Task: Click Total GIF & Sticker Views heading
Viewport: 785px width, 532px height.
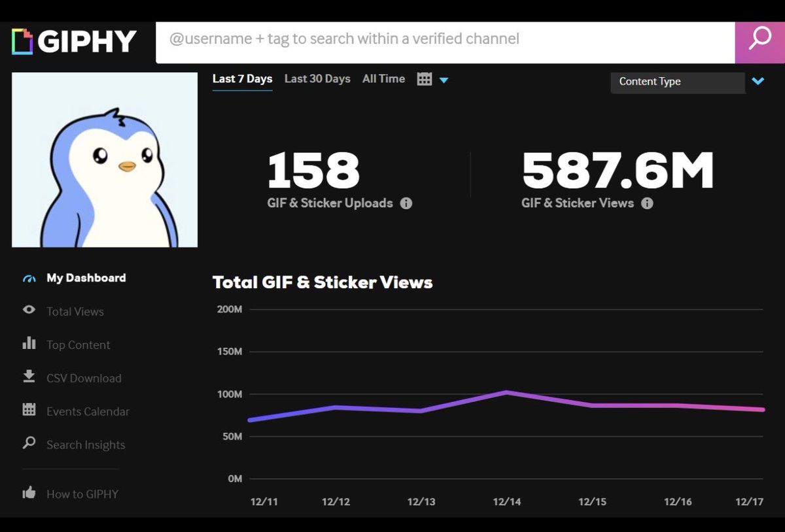Action: point(323,282)
